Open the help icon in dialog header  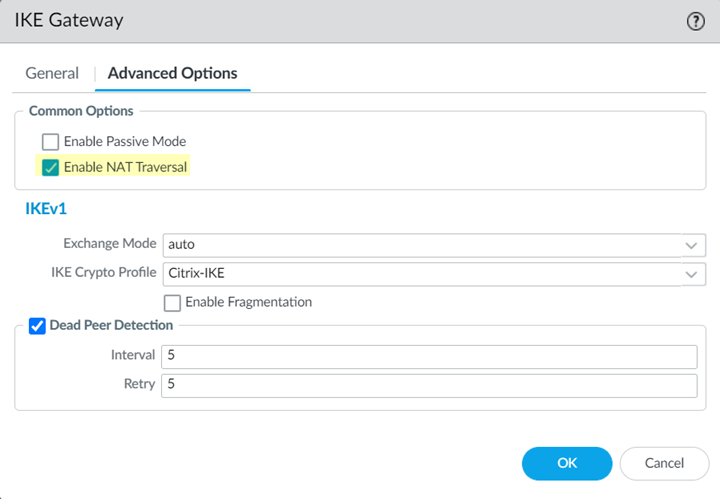[696, 21]
